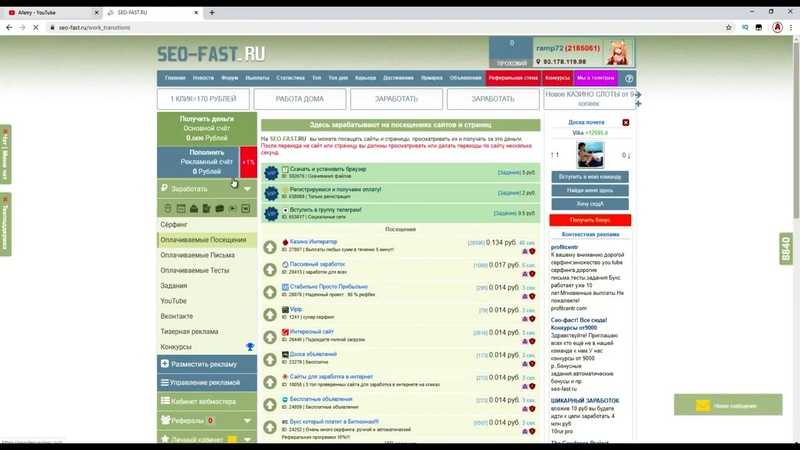800x450 pixels.
Task: Click the Разместить рекламу button
Action: (x=207, y=364)
